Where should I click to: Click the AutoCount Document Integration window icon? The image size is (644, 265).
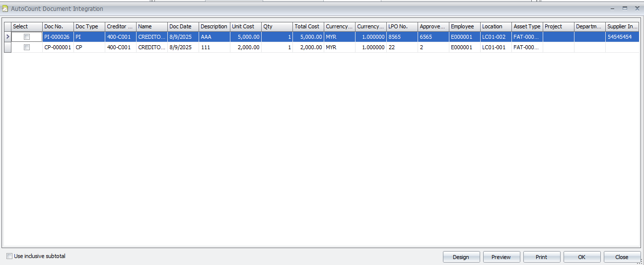click(5, 8)
